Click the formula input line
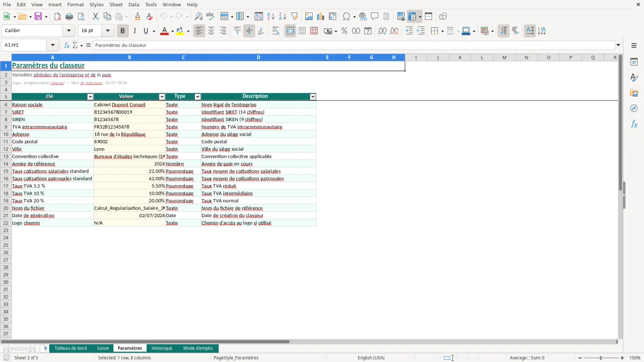 354,46
